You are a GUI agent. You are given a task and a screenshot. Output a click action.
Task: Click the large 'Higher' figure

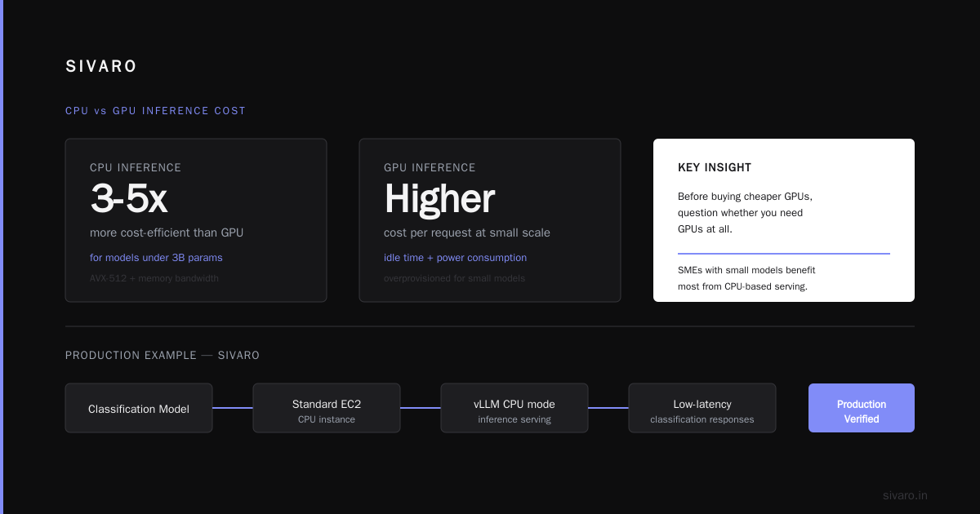point(439,198)
